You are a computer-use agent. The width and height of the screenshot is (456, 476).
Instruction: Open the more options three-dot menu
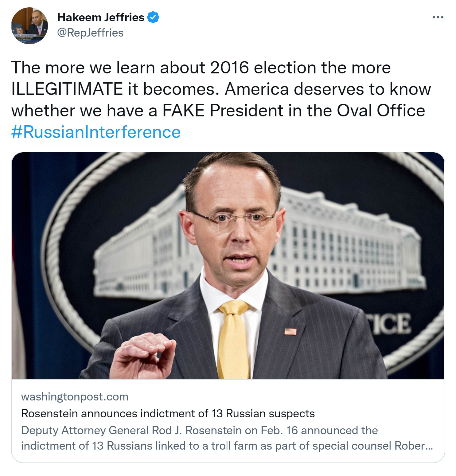tap(438, 18)
